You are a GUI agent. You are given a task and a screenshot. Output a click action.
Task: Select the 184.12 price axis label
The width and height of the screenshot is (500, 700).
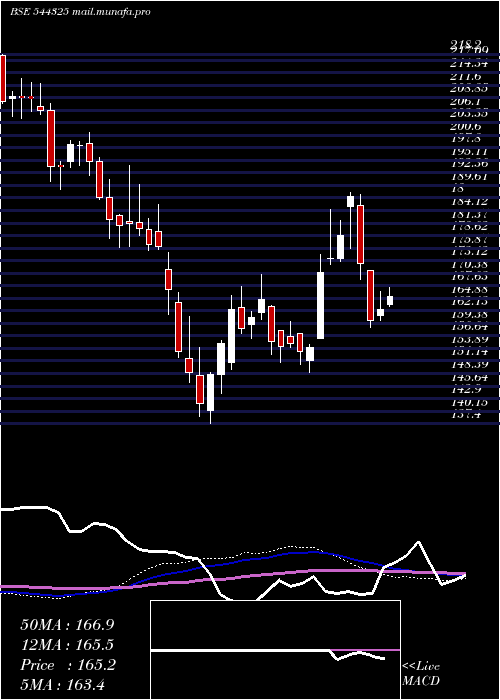[x=469, y=202]
